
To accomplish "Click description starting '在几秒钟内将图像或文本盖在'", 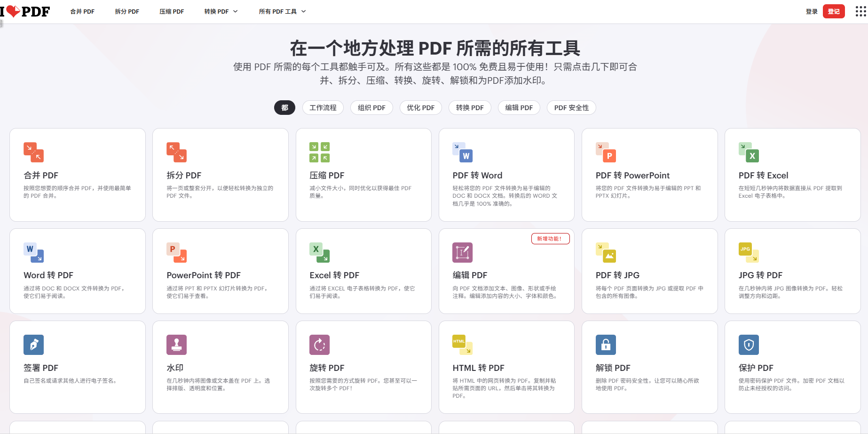I will [x=218, y=385].
